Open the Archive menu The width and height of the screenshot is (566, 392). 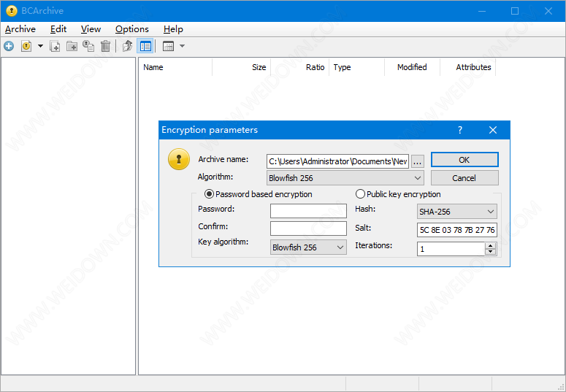(20, 29)
